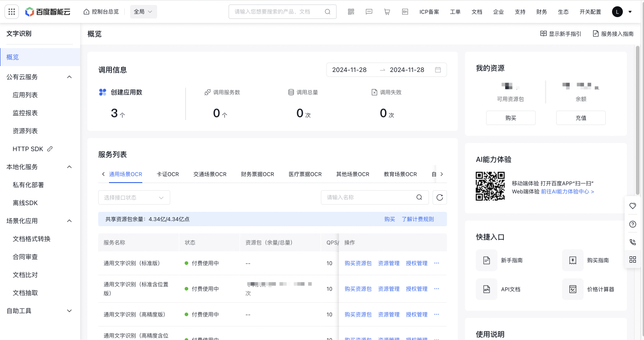
Task: Collapse the 公有云服务 sidebar section
Action: click(x=69, y=77)
